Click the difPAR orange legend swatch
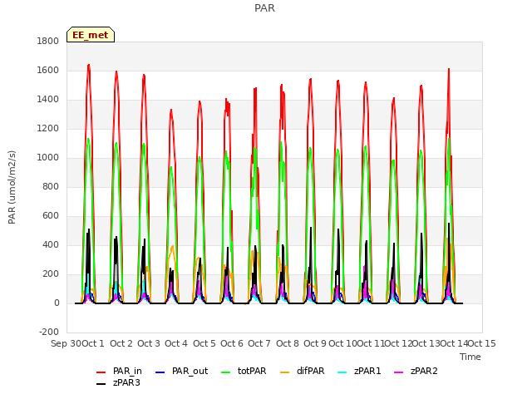This screenshot has width=532, height=399. (x=284, y=372)
